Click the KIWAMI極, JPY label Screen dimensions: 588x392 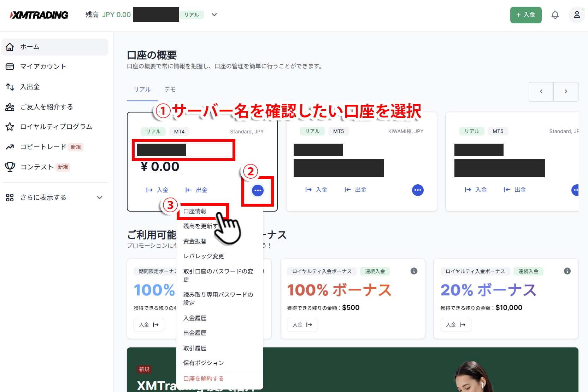click(406, 131)
